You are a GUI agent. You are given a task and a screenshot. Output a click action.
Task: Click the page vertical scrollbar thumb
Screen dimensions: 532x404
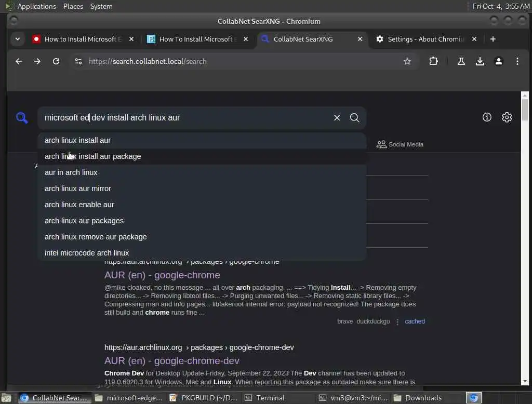[x=525, y=109]
